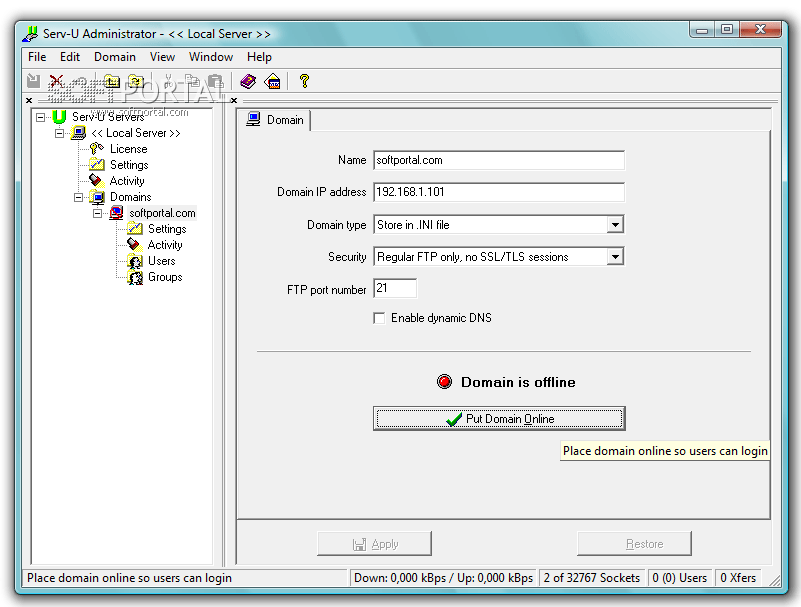The height and width of the screenshot is (607, 801).
Task: Click the Activity icon under softportal.com
Action: pos(135,244)
